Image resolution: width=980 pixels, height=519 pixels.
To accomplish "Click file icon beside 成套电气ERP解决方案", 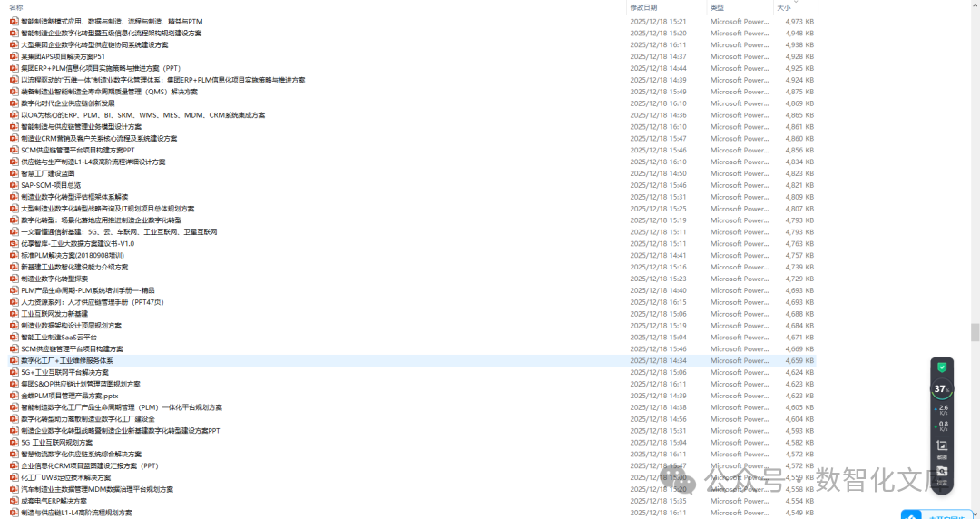I will click(15, 501).
